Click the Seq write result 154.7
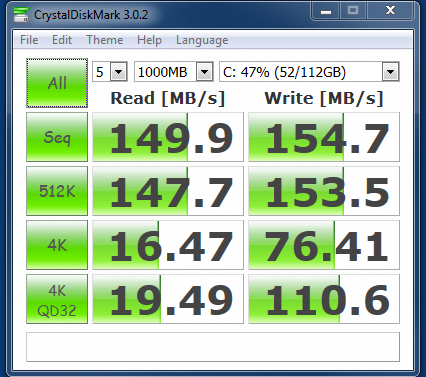Viewport: 426px width, 377px height. 324,137
